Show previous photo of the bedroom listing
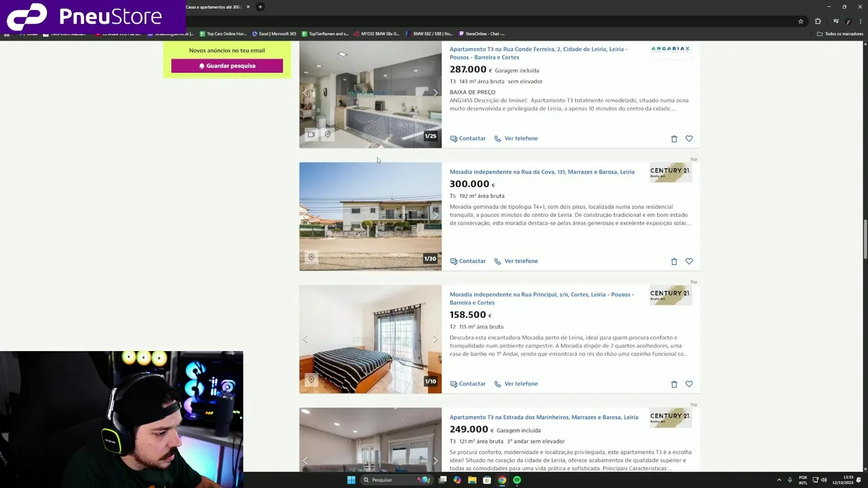 [x=305, y=339]
